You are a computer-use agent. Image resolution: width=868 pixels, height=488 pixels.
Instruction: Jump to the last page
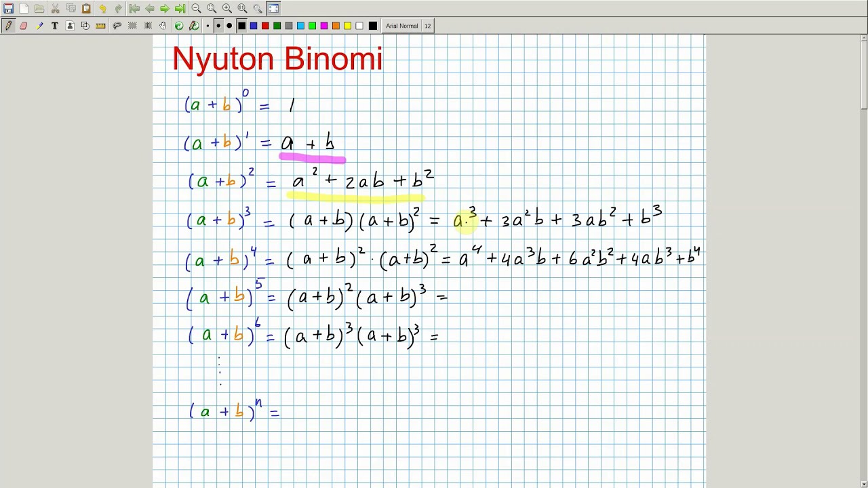pyautogui.click(x=180, y=9)
